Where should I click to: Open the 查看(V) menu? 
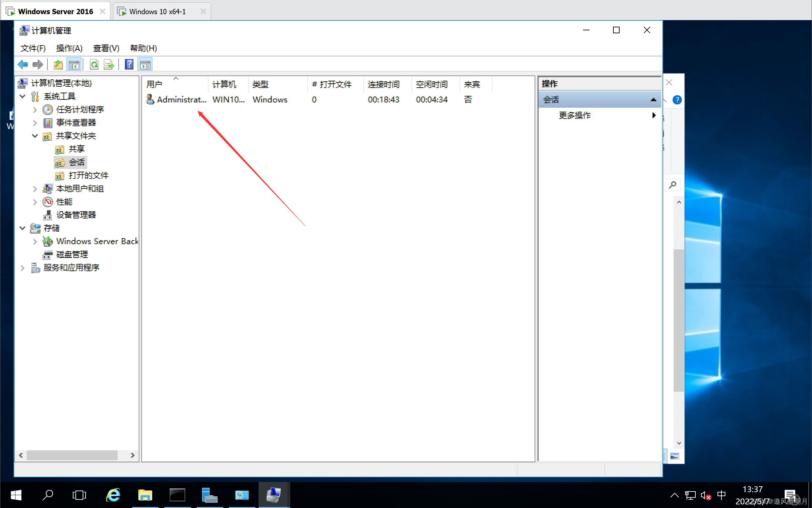pyautogui.click(x=106, y=48)
